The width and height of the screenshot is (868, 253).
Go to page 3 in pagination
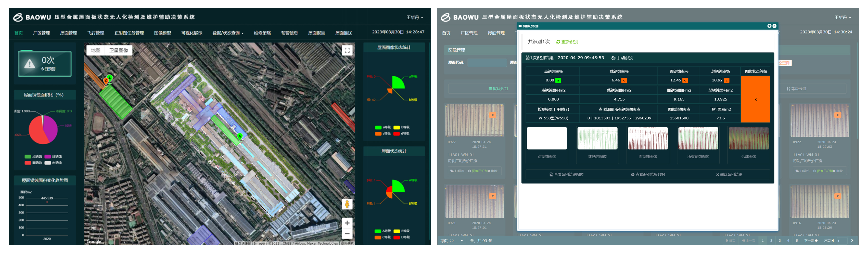click(x=780, y=241)
